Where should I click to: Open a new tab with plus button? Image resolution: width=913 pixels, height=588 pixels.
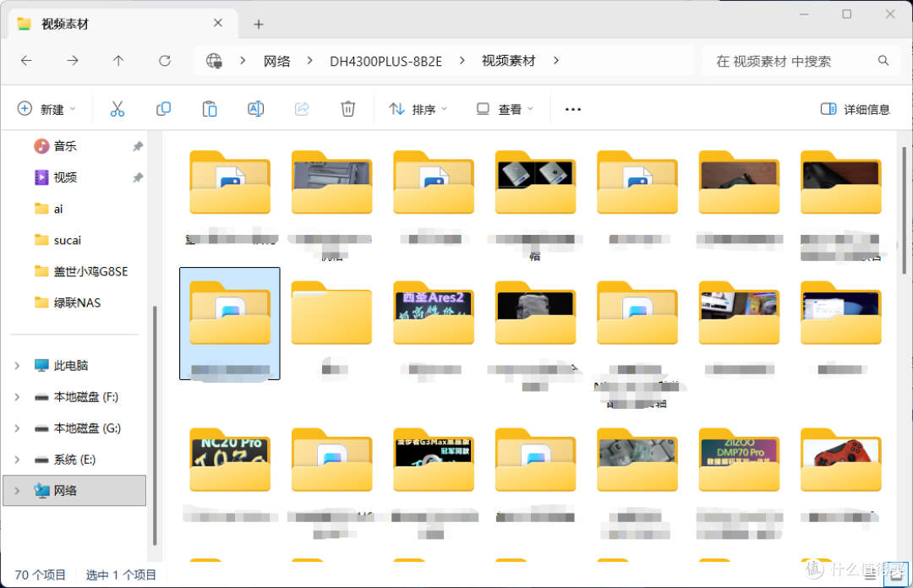(x=259, y=24)
